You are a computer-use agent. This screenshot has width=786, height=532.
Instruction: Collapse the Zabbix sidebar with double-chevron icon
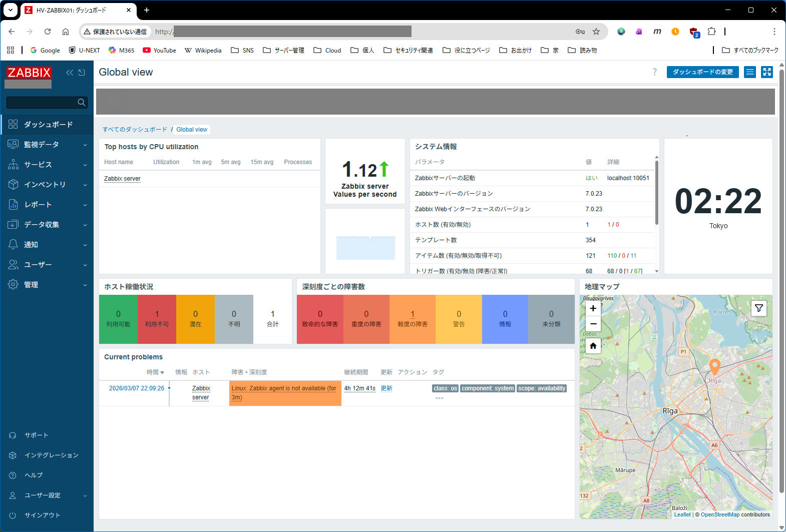pos(70,73)
